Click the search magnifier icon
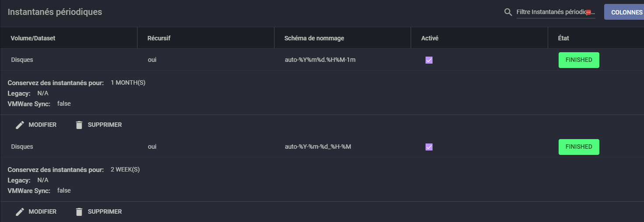 coord(508,12)
